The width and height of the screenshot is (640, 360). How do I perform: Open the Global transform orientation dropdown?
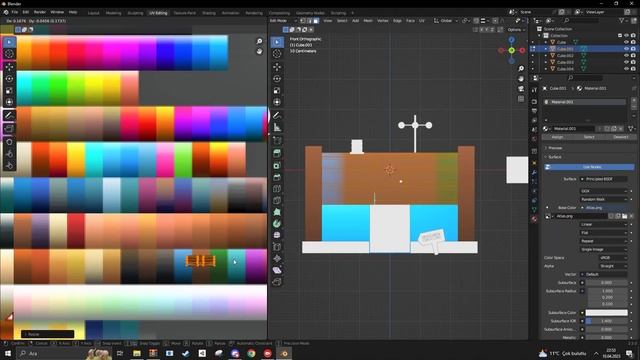click(446, 20)
